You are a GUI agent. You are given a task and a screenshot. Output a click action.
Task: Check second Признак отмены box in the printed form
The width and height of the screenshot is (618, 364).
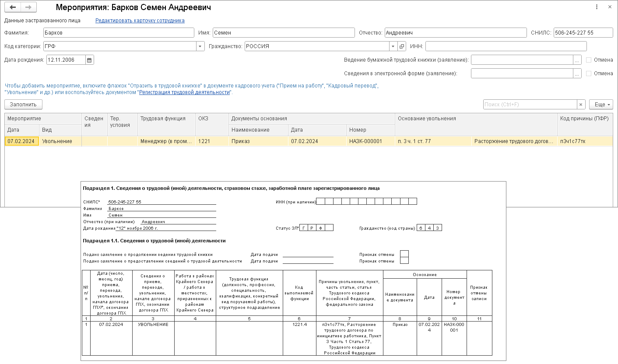click(404, 261)
